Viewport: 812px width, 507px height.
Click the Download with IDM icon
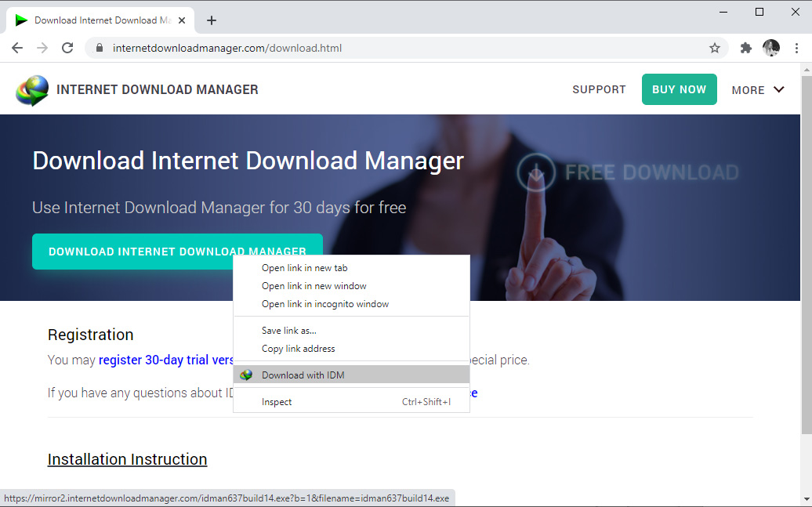(x=247, y=375)
